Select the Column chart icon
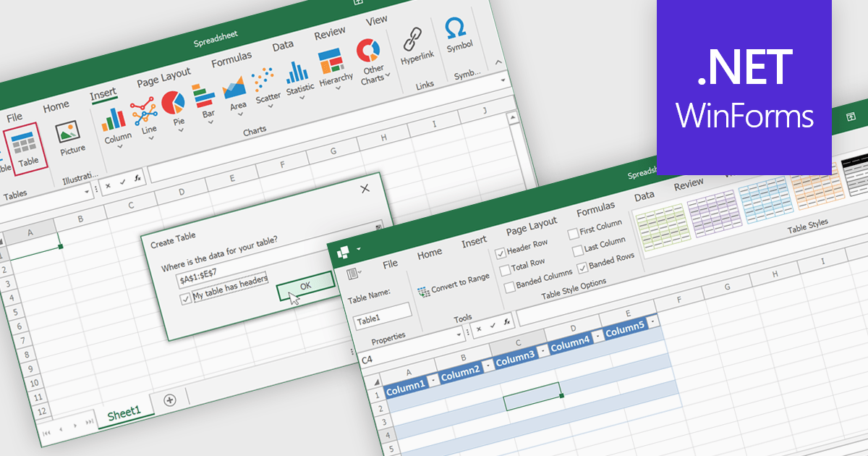Screen dimensions: 868x456 pos(114,118)
